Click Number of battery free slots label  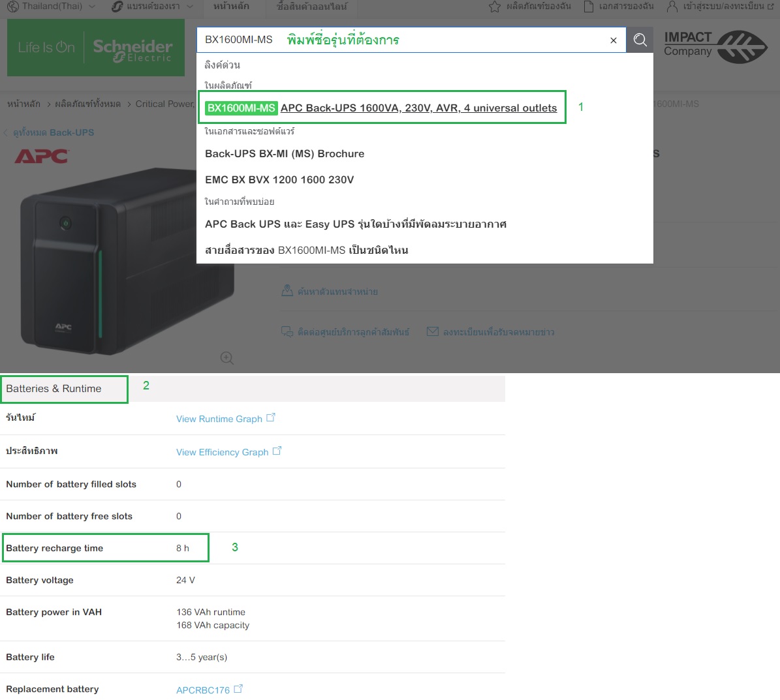coord(69,516)
